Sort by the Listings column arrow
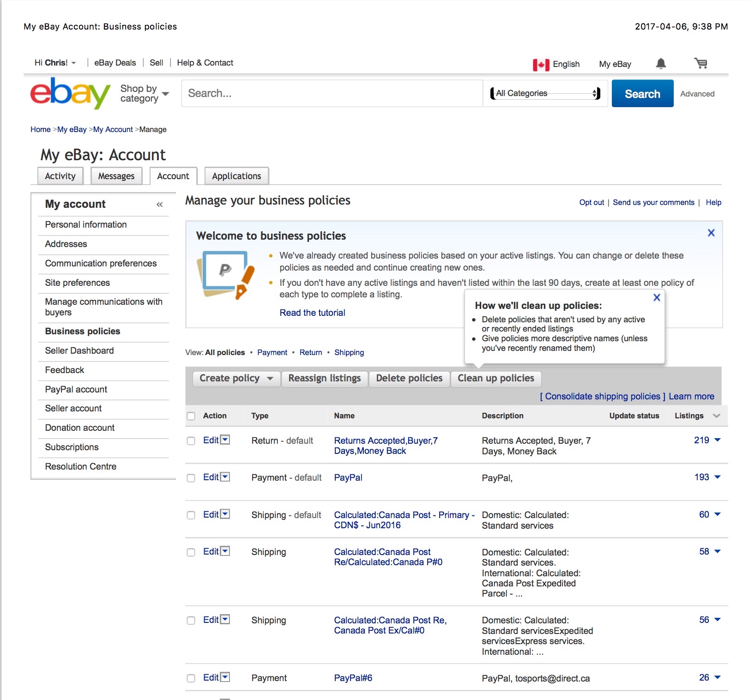Viewport: 749px width, 700px height. (x=716, y=416)
